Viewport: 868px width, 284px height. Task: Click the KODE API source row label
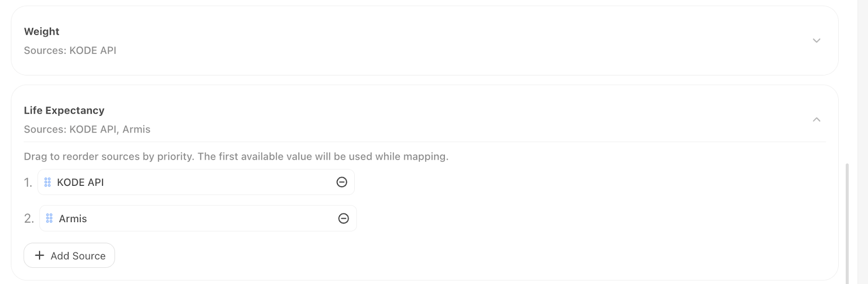[x=80, y=182]
